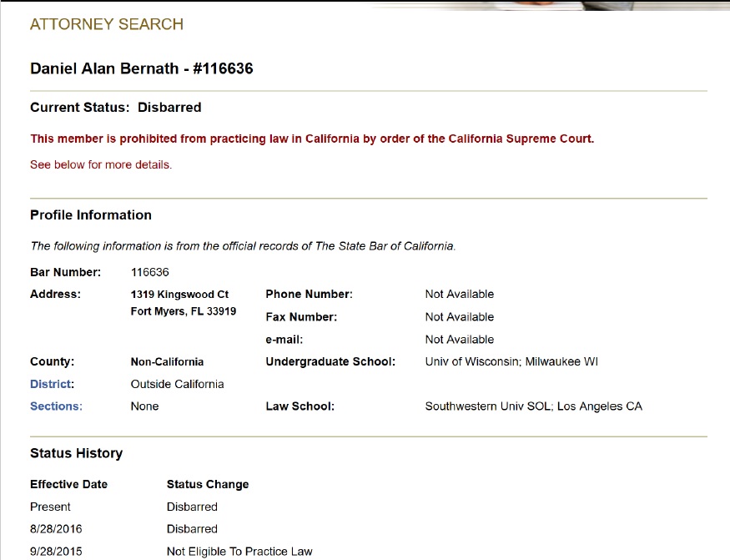The image size is (730, 560).
Task: Click the Phone Number label
Action: [x=309, y=294]
